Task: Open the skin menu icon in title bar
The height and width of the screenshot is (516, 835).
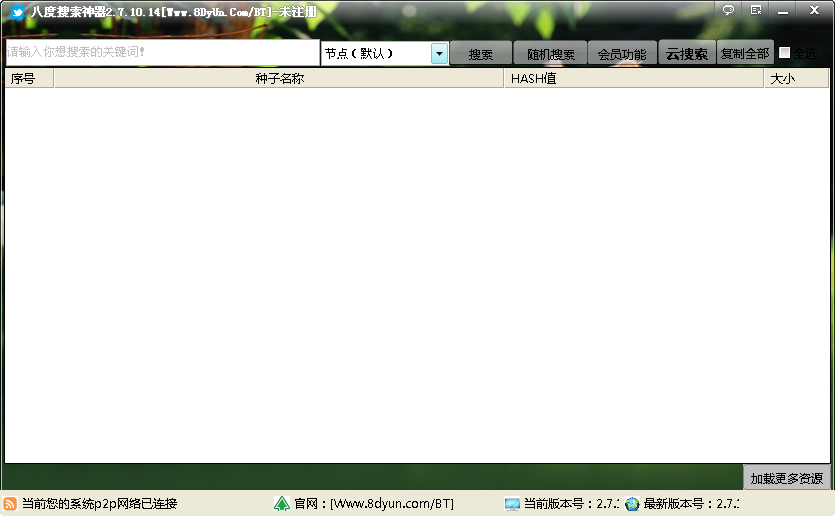Action: [x=756, y=10]
